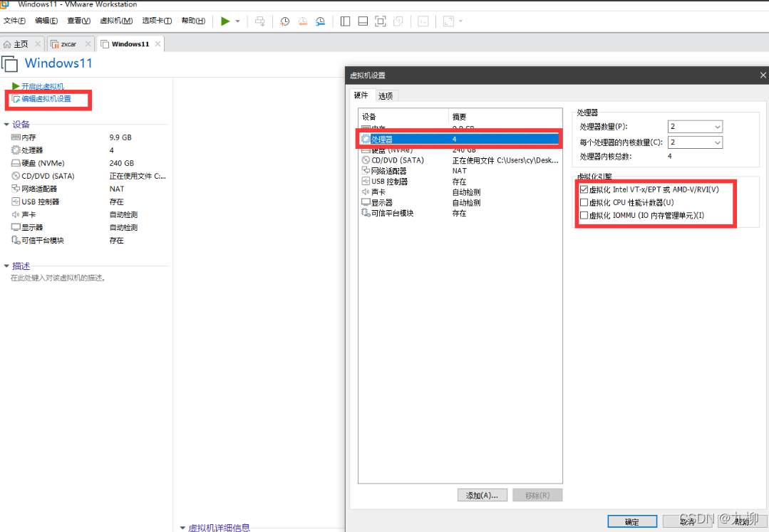This screenshot has width=769, height=532.
Task: Uncheck 虚拟化 Intel VT-x/EPT 或 AMD-V/RVI
Action: click(x=584, y=189)
